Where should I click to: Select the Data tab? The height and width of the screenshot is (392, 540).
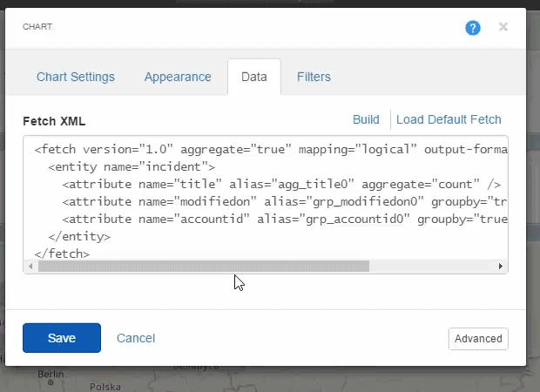click(x=254, y=77)
